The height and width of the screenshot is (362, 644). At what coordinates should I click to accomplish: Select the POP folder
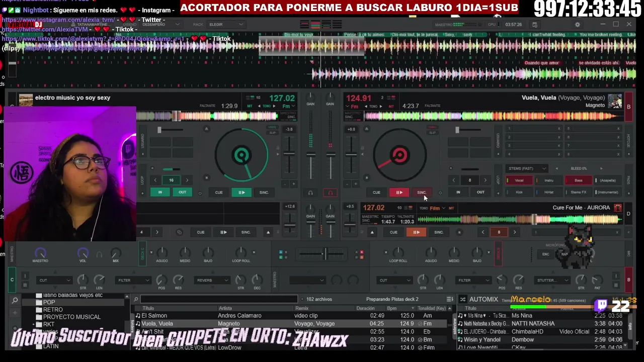pos(49,303)
